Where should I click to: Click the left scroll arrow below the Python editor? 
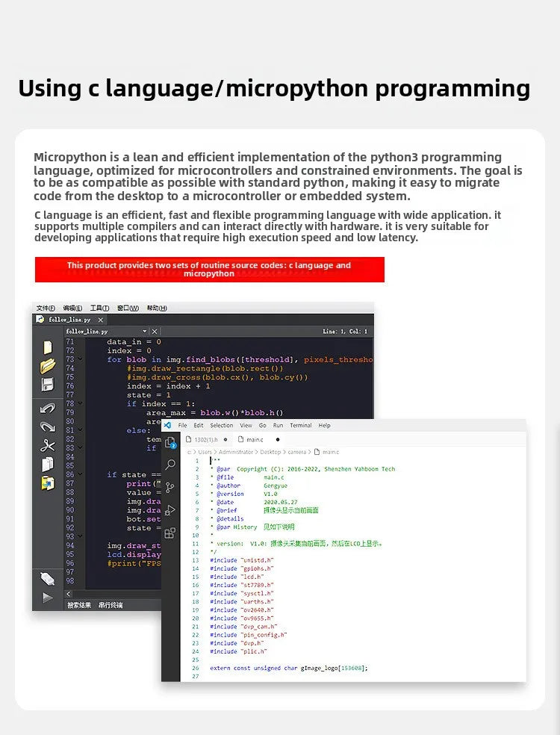pos(69,594)
